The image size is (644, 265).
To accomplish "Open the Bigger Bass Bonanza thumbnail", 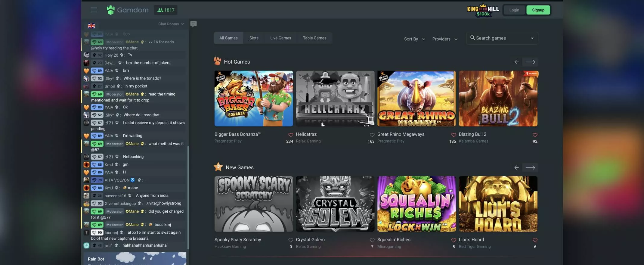I will tap(254, 98).
